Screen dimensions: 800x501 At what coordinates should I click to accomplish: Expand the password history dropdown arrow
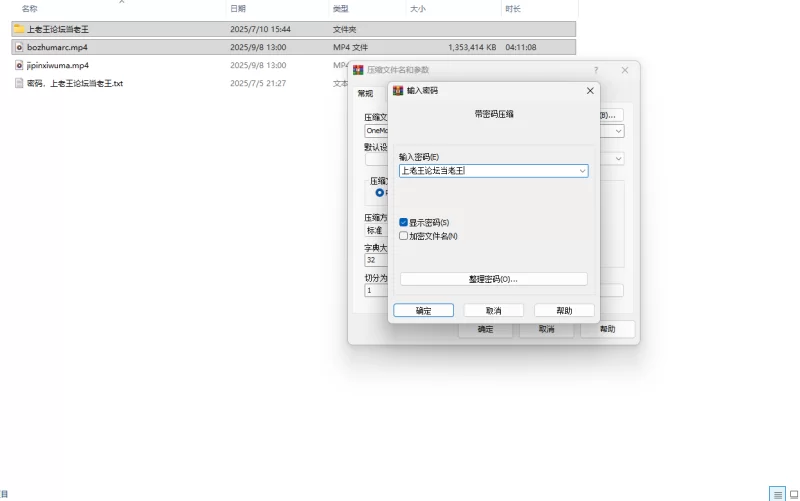tap(582, 171)
